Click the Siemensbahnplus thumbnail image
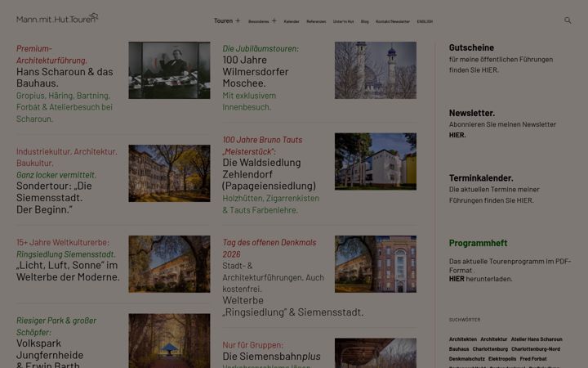 (x=376, y=353)
